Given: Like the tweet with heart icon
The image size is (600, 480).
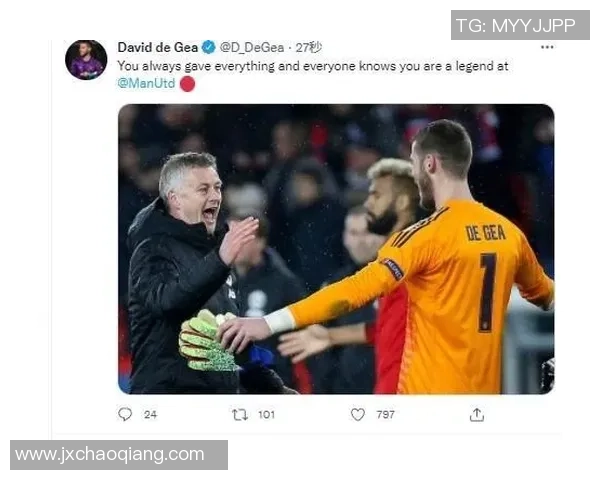Looking at the screenshot, I should (x=358, y=415).
